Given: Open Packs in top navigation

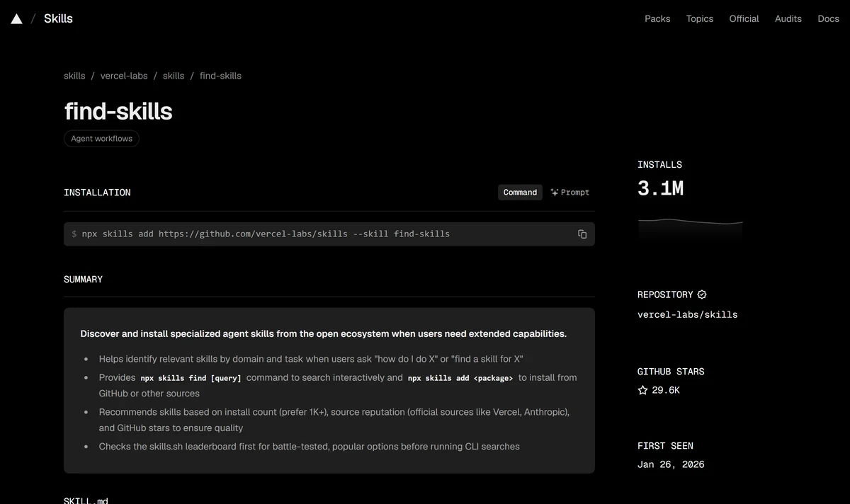Looking at the screenshot, I should (657, 19).
